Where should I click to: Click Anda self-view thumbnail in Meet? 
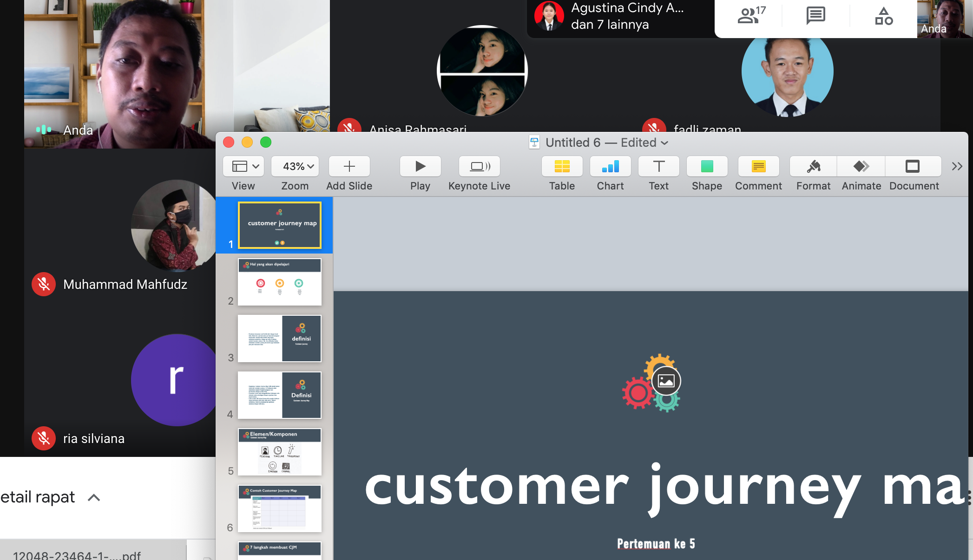pyautogui.click(x=945, y=19)
